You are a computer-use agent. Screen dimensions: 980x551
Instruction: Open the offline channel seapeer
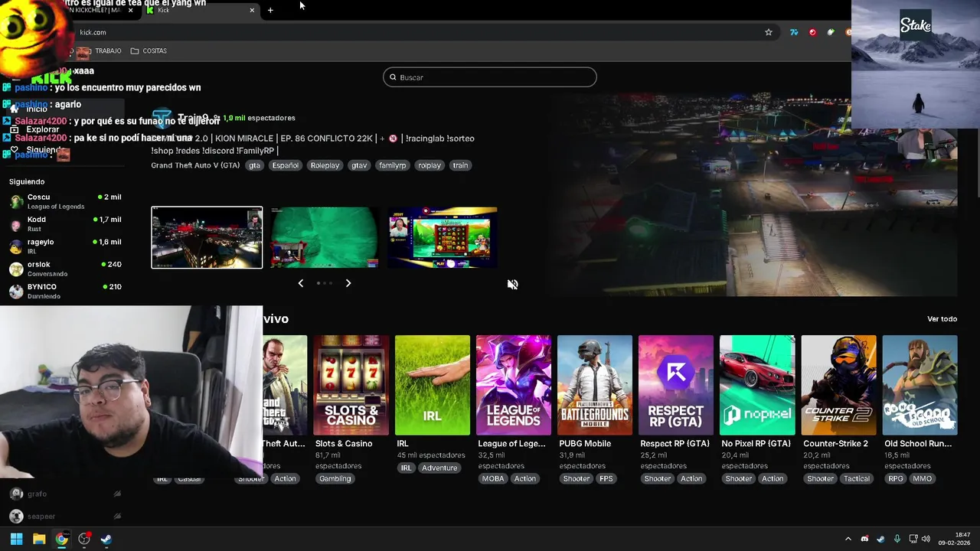point(65,517)
